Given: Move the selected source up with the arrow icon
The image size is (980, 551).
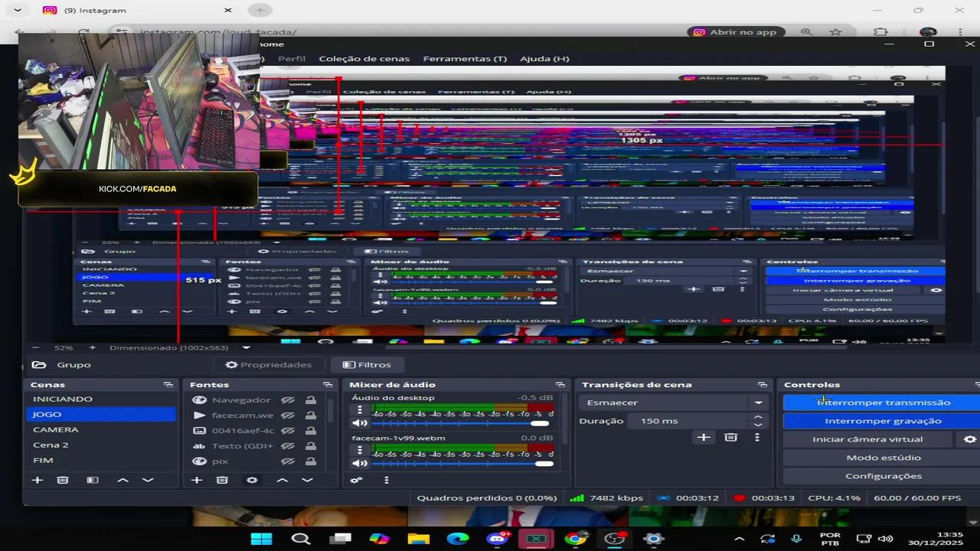Looking at the screenshot, I should click(282, 480).
